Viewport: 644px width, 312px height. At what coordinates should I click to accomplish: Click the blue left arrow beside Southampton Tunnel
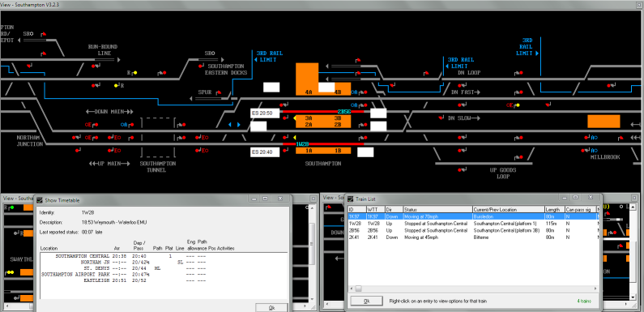230,125
